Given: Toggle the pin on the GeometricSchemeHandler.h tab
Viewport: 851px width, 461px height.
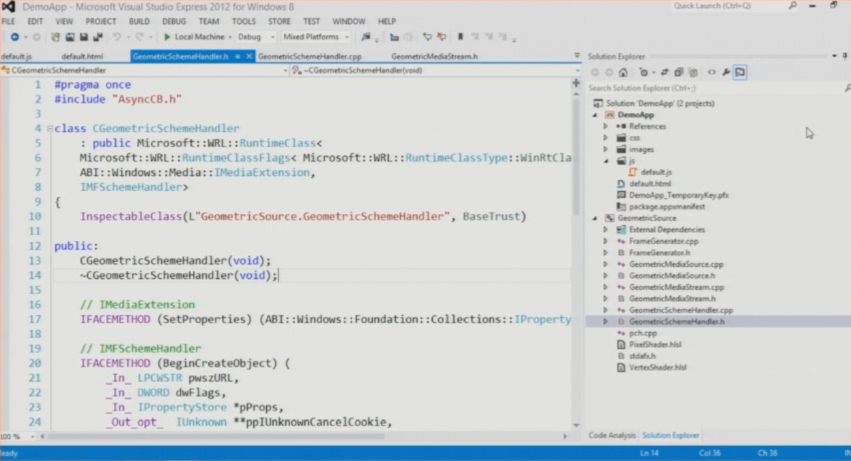Looking at the screenshot, I should tap(238, 56).
